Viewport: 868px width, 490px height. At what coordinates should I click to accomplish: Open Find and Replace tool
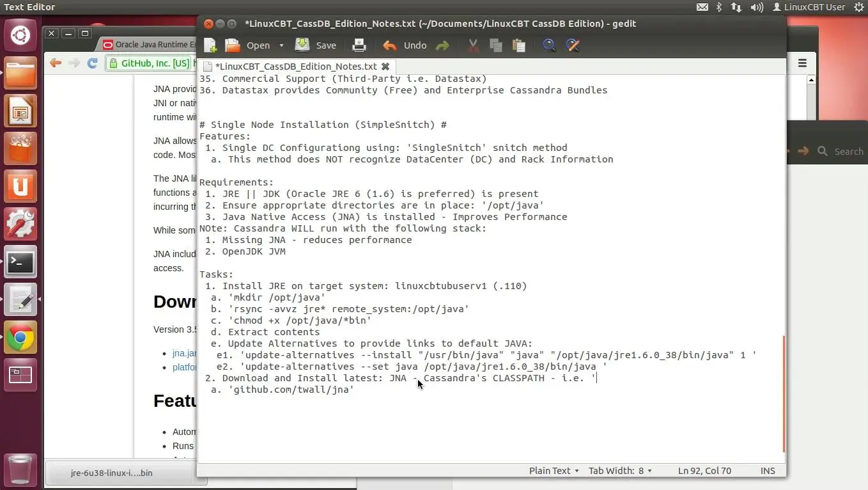click(x=573, y=45)
